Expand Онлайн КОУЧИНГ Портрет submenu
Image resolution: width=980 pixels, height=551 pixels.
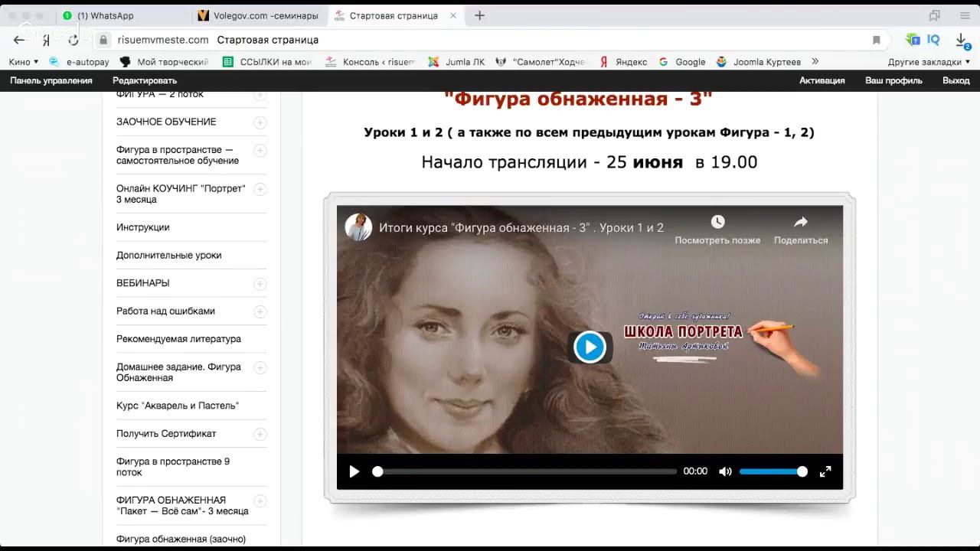(x=260, y=189)
